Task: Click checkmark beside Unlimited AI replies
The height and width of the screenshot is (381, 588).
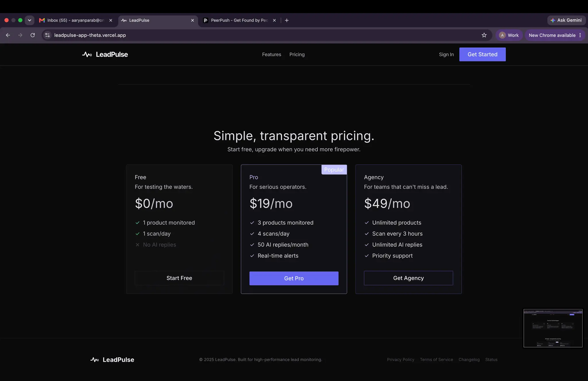Action: [367, 245]
